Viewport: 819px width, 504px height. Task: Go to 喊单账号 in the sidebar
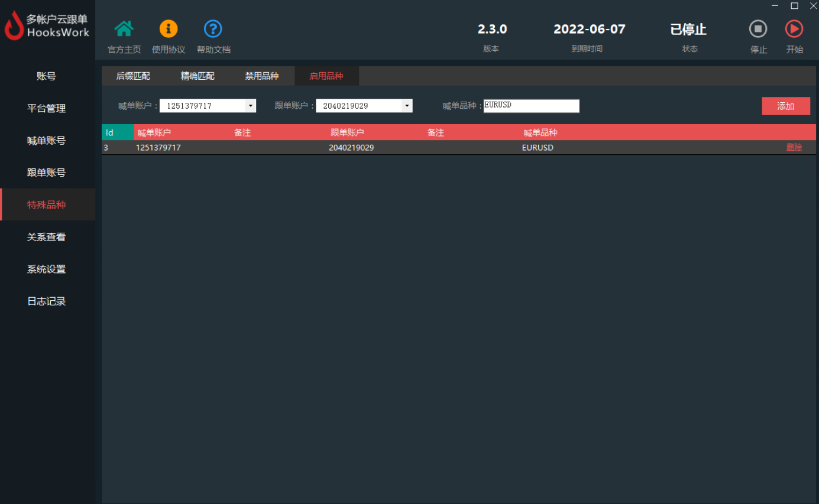click(x=46, y=141)
